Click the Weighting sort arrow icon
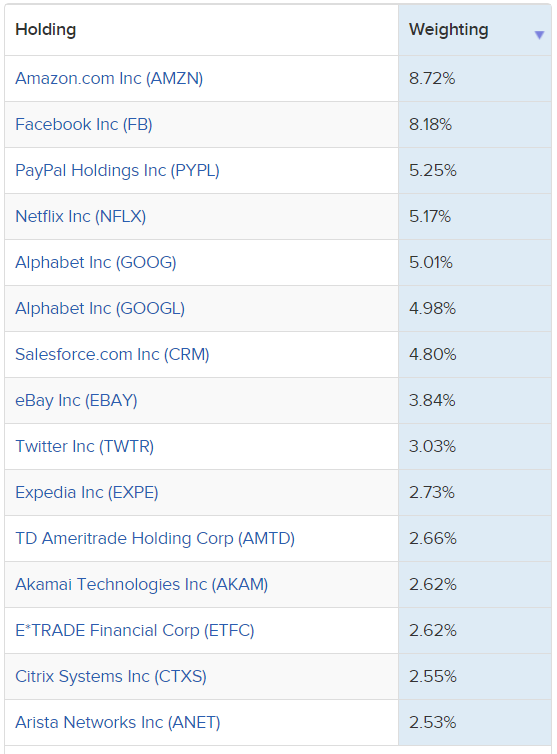Screen dimensions: 557x754 tap(539, 35)
